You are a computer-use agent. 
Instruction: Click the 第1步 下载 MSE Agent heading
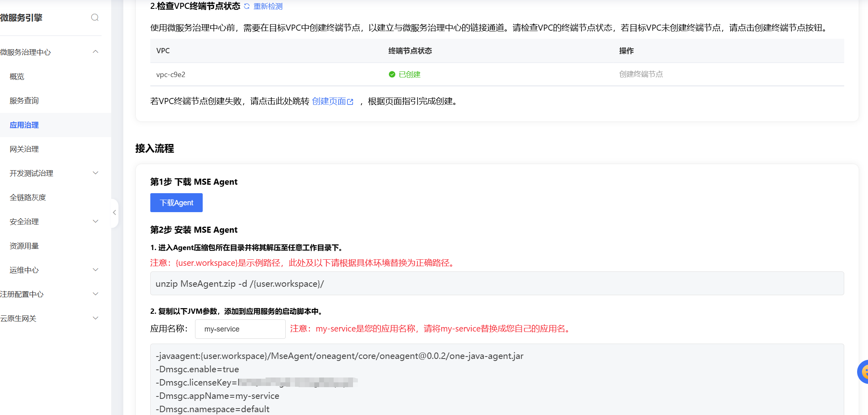click(194, 182)
